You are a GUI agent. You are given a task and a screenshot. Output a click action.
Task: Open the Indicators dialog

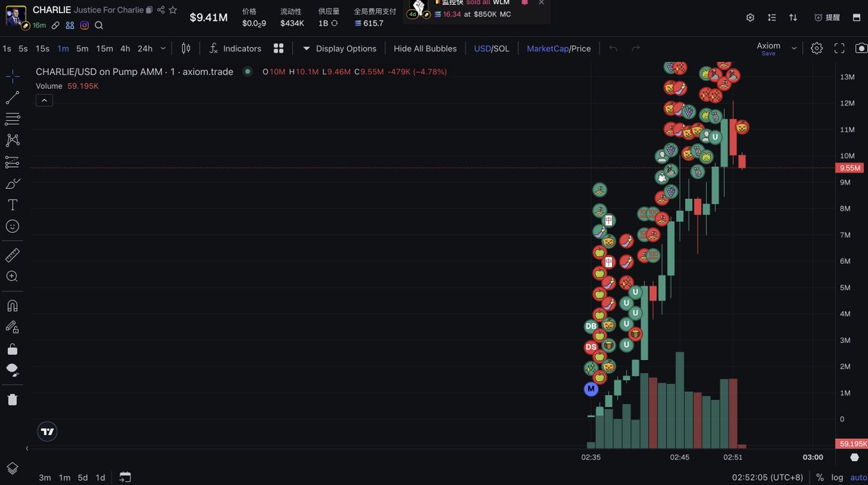click(235, 48)
